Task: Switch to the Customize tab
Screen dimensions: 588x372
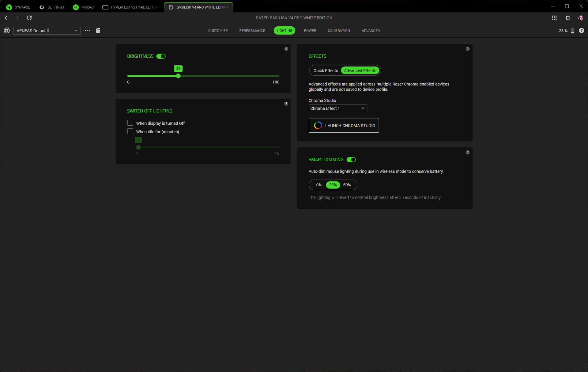Action: point(218,31)
